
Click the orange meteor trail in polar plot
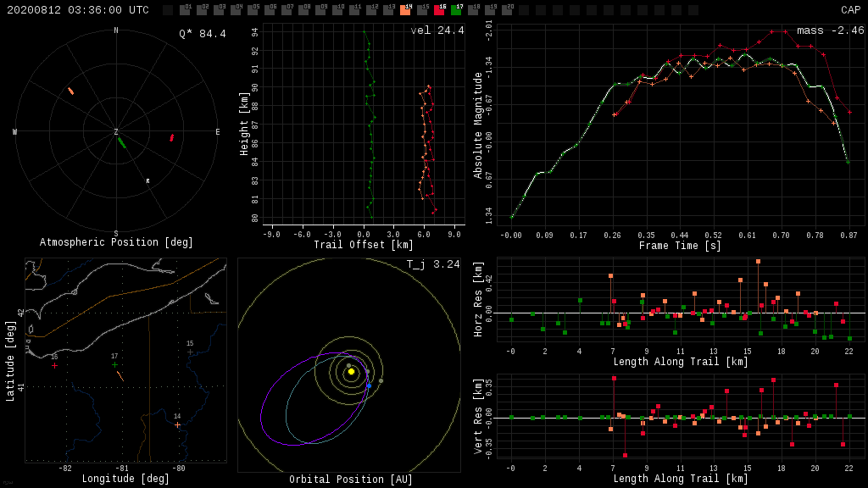click(71, 91)
